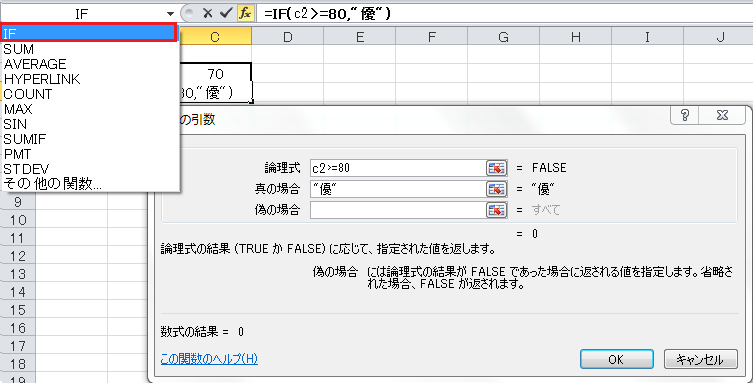Click the キャンセル button
The image size is (753, 383).
click(700, 359)
